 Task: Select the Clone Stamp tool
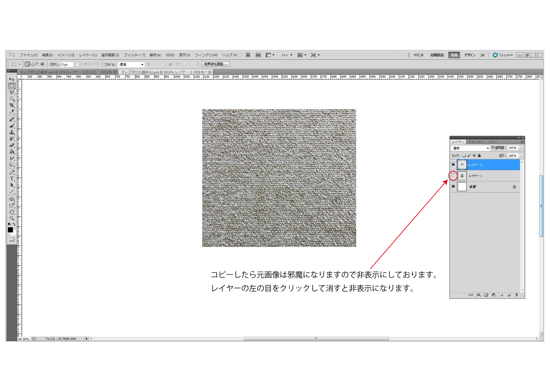(x=12, y=132)
